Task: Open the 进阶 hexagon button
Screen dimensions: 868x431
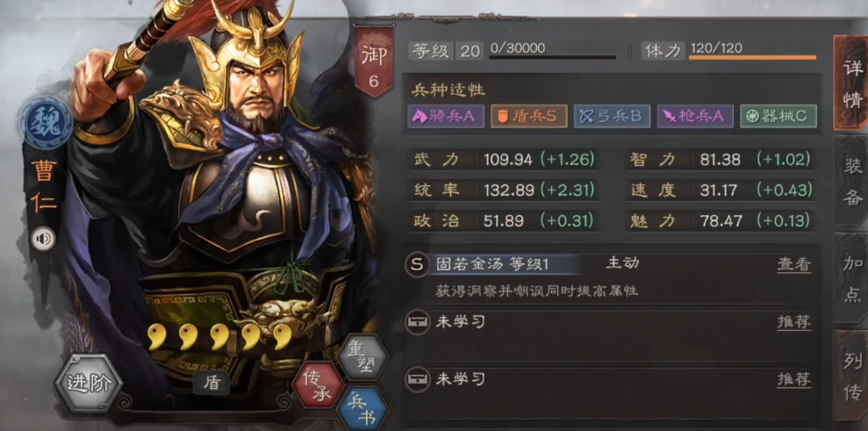Action: click(x=89, y=384)
